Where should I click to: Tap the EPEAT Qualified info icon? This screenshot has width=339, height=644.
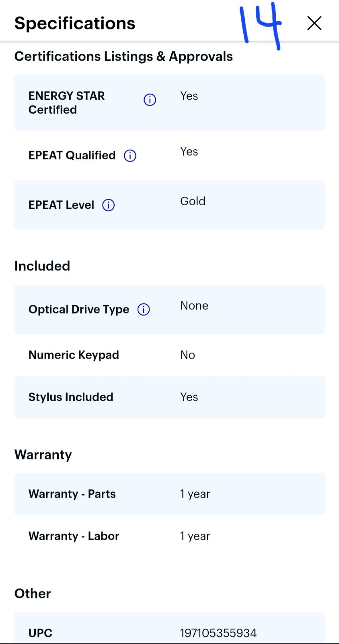pyautogui.click(x=130, y=155)
